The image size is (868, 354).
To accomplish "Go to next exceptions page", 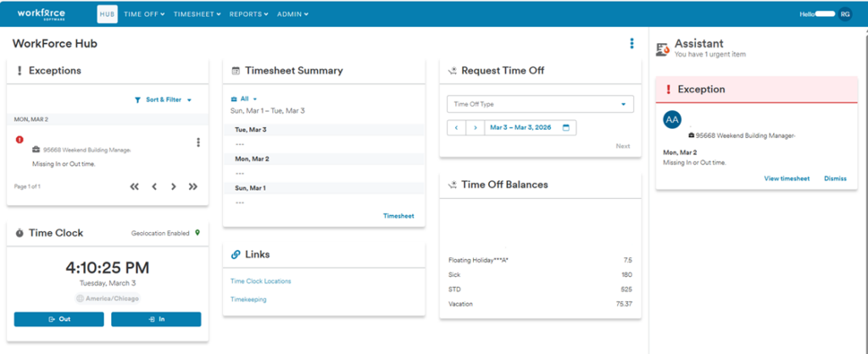I will (173, 186).
